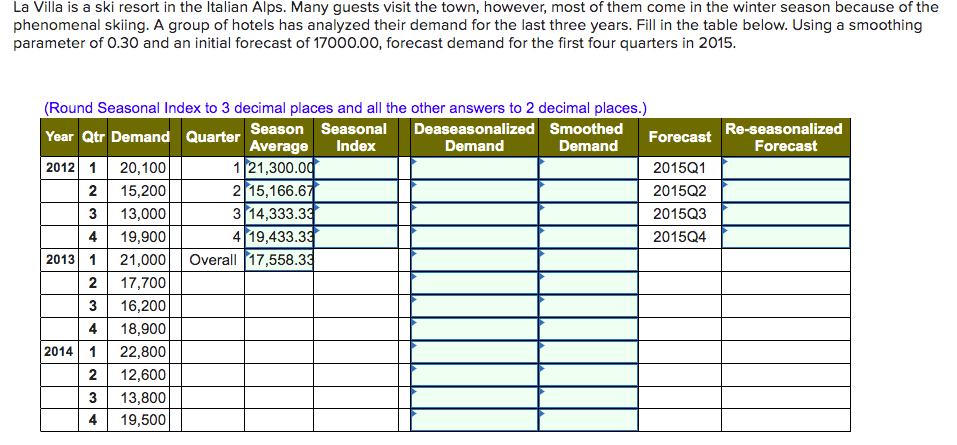Screen dimensions: 957x445
Task: Click the Year column header
Action: click(59, 137)
